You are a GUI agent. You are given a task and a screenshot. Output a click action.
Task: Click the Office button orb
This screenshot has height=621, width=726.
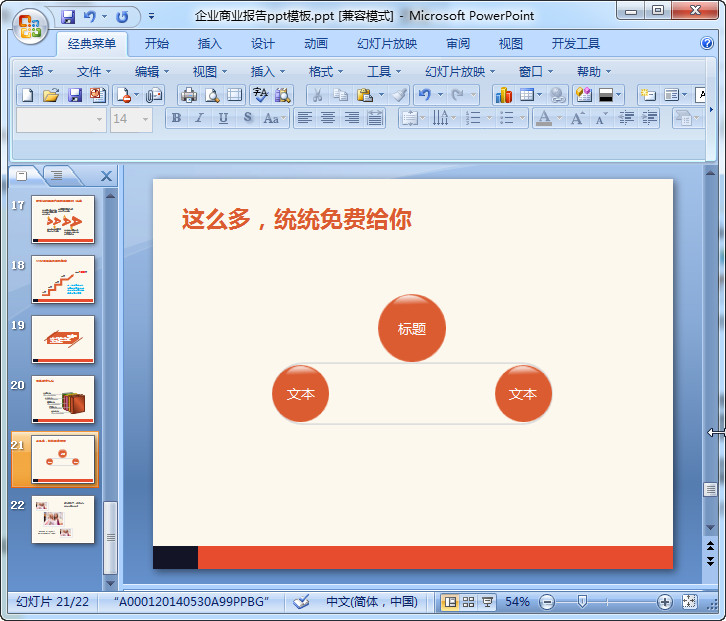click(x=31, y=26)
